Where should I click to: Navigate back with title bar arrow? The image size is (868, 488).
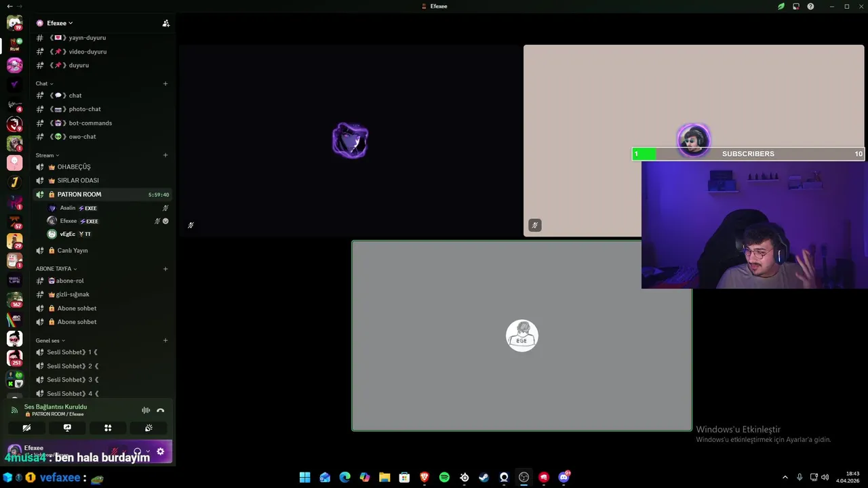click(9, 6)
